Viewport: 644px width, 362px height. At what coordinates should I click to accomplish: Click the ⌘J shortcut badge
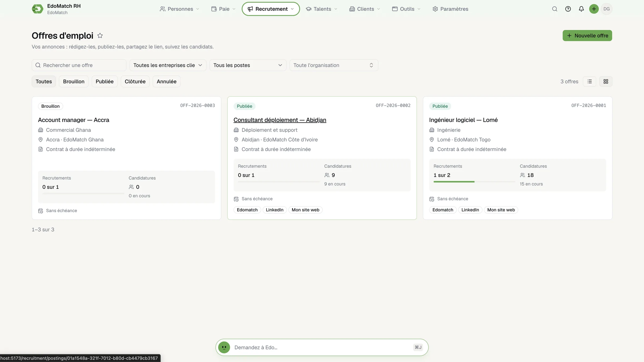pyautogui.click(x=418, y=347)
